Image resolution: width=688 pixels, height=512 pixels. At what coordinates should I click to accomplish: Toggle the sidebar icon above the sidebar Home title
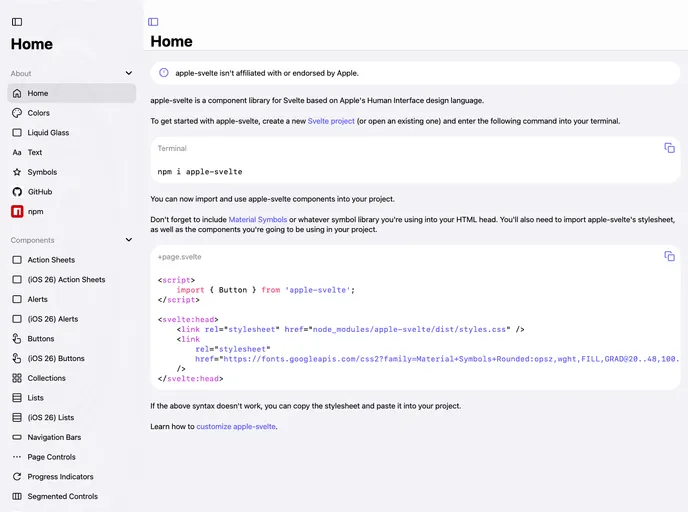(x=17, y=22)
